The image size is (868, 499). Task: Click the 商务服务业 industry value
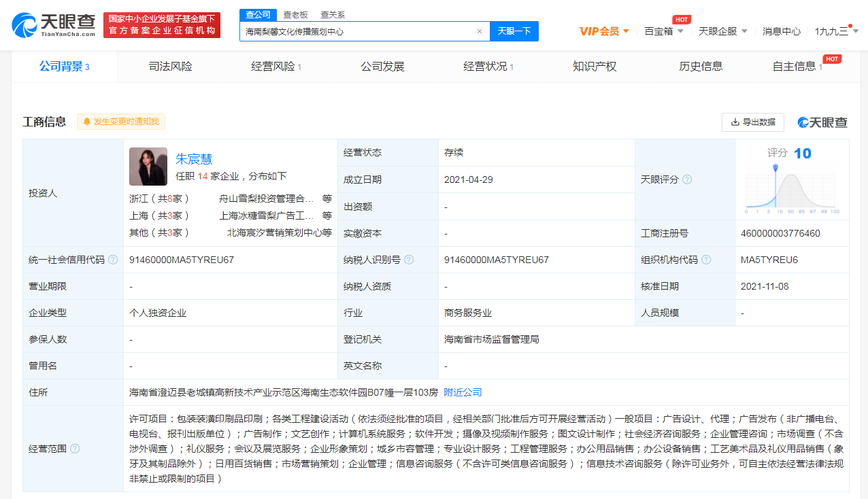tap(468, 313)
